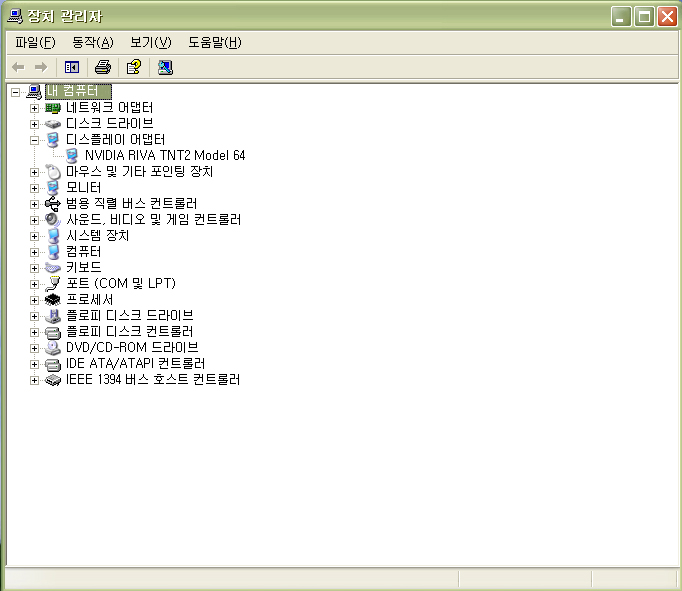The image size is (682, 591).
Task: Collapse the 디스플레이 어댑터 node
Action: pos(34,140)
